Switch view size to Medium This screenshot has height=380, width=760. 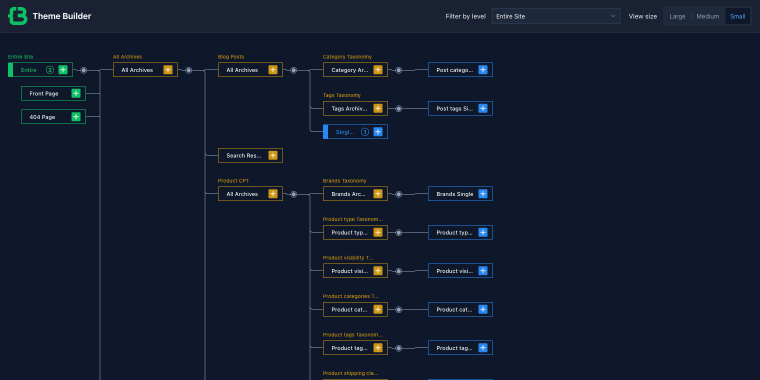(x=708, y=16)
